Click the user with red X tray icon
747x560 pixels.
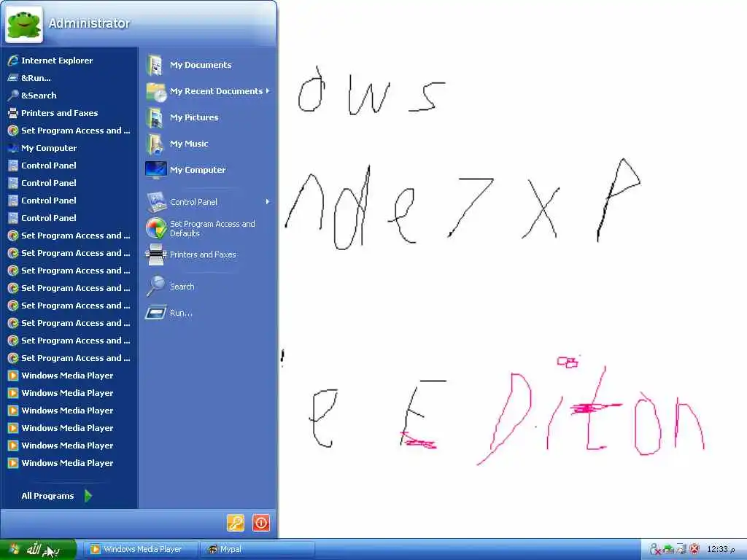point(655,550)
